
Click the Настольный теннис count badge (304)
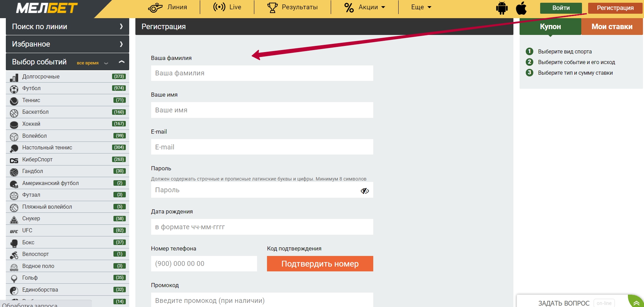[x=119, y=147]
